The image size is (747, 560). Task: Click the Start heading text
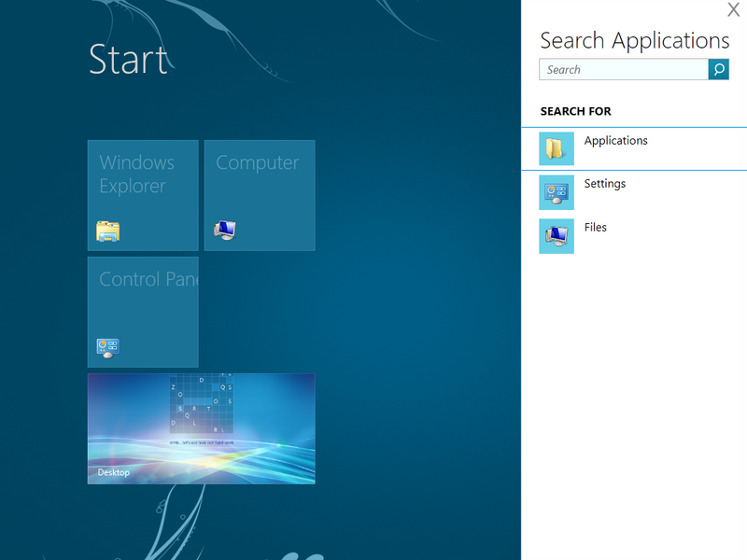(x=128, y=60)
